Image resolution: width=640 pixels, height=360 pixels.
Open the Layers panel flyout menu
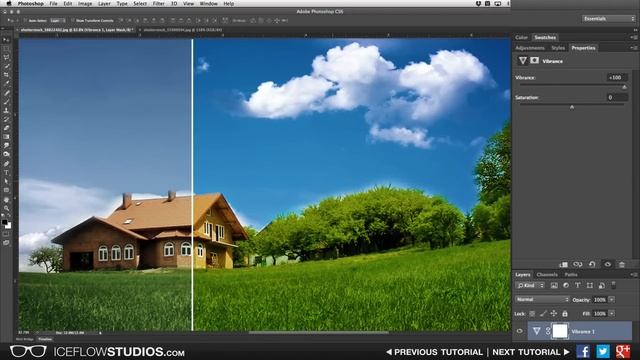[634, 275]
